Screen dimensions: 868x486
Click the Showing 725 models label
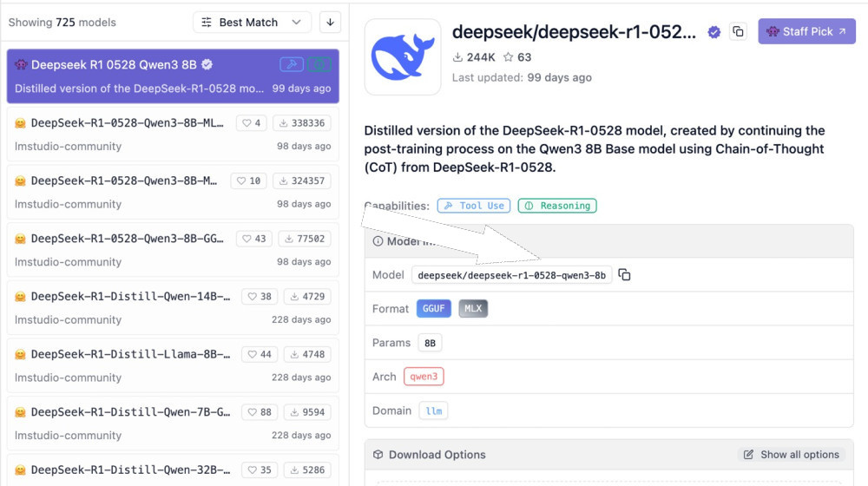(62, 23)
